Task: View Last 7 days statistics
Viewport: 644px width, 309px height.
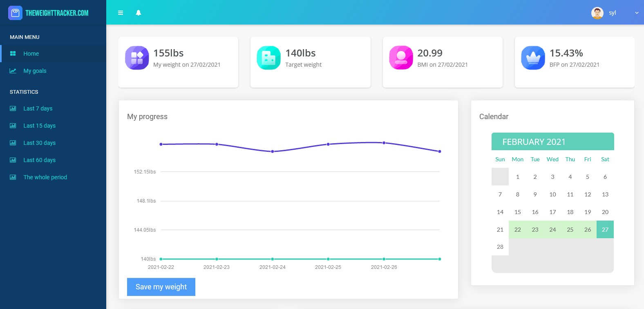Action: (x=38, y=108)
